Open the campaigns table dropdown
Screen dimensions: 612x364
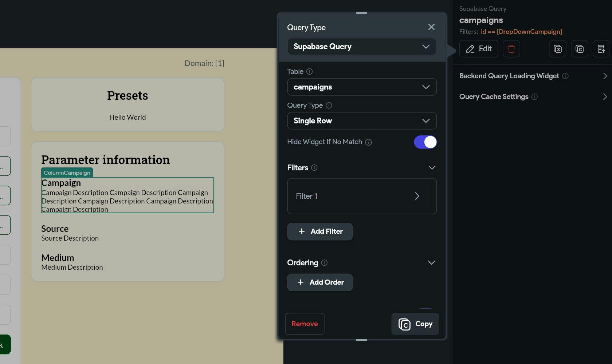362,87
